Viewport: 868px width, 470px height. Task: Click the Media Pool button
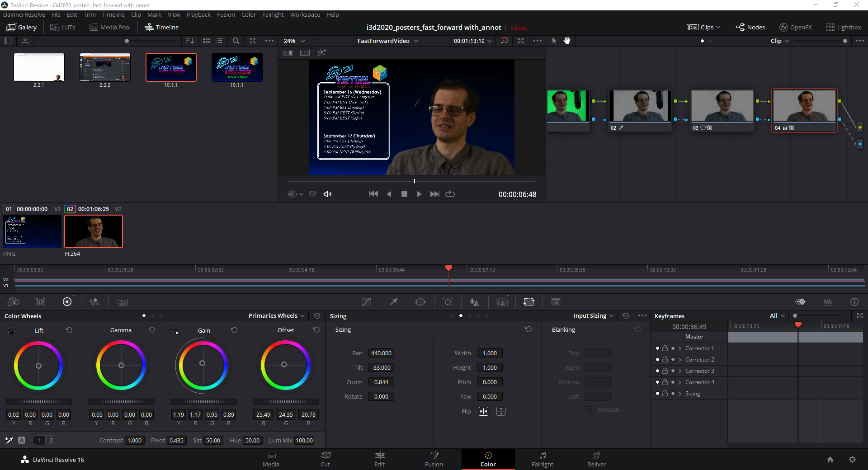pyautogui.click(x=110, y=27)
